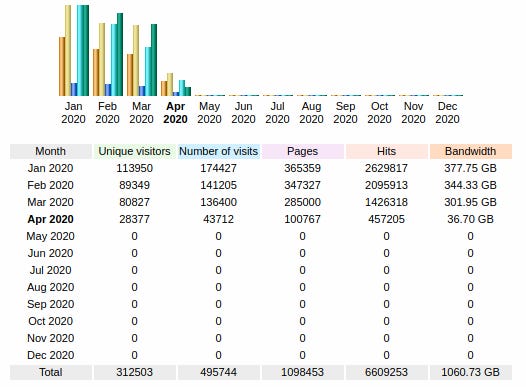Click visits value 174427
Viewport: 526px width, 387px height.
point(218,168)
